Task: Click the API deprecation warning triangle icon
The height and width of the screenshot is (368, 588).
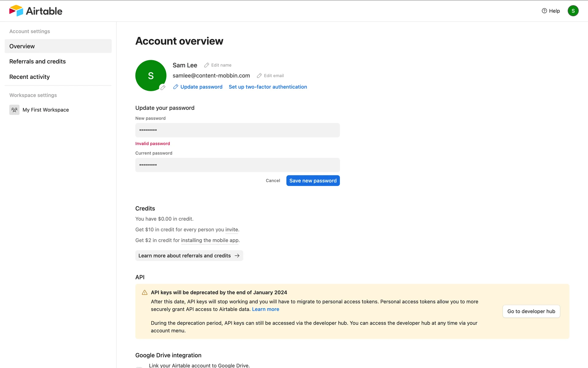Action: tap(145, 293)
